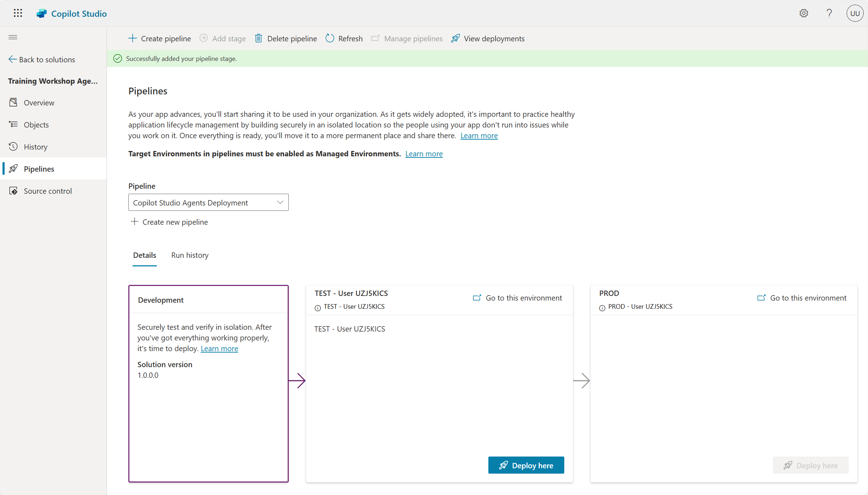Open the Objects section
The height and width of the screenshot is (495, 868).
pyautogui.click(x=36, y=124)
